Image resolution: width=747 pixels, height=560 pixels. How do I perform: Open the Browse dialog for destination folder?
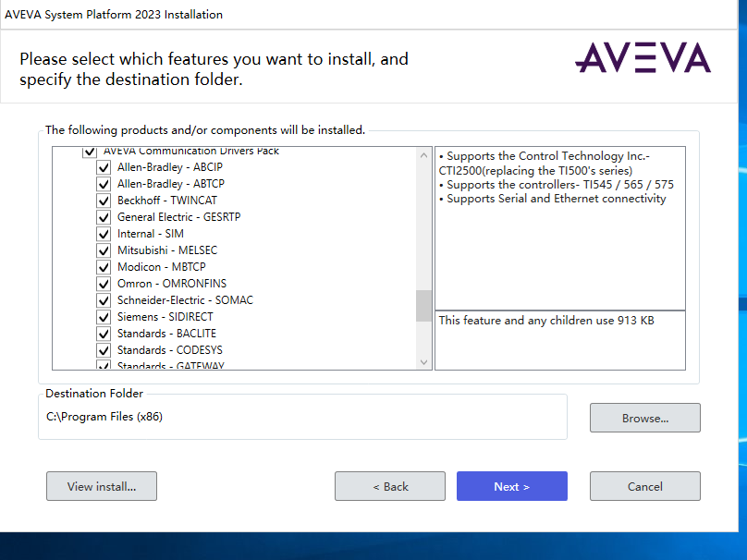[x=644, y=417]
